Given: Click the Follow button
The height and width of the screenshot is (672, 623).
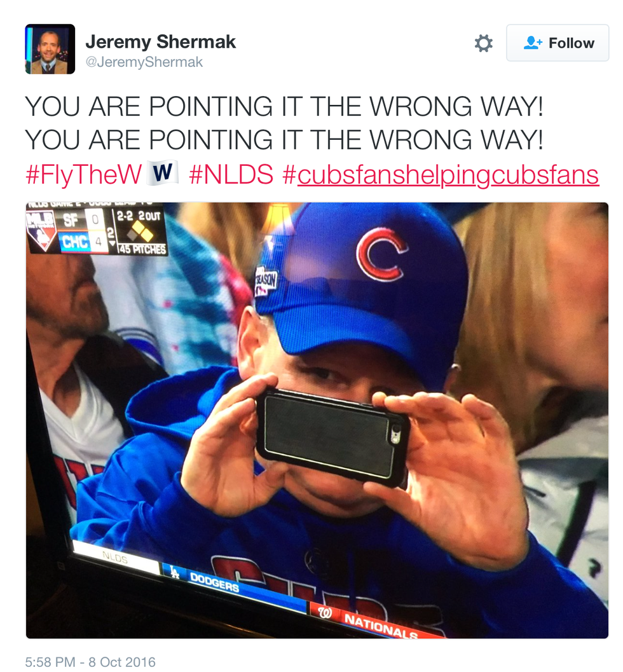Looking at the screenshot, I should click(558, 43).
